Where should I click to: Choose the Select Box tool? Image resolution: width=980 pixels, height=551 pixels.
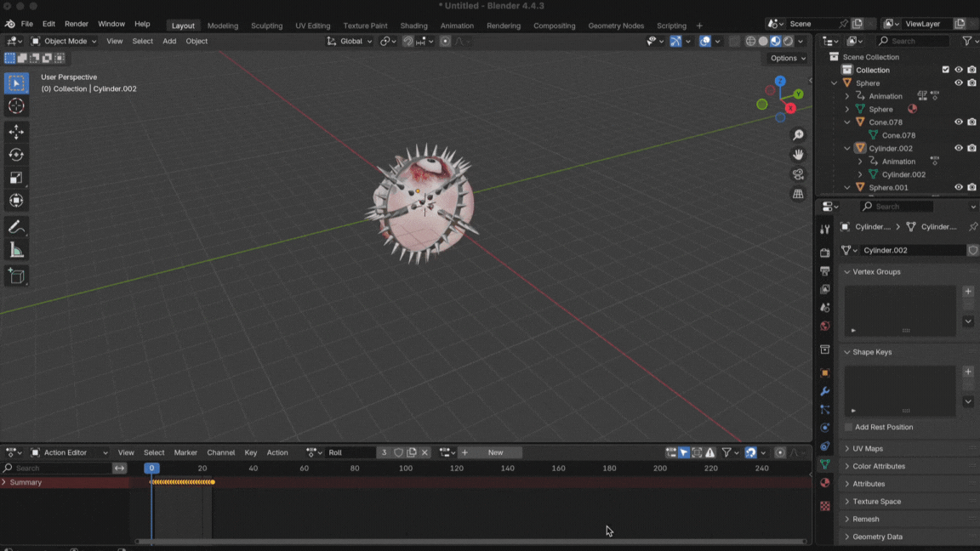(16, 82)
